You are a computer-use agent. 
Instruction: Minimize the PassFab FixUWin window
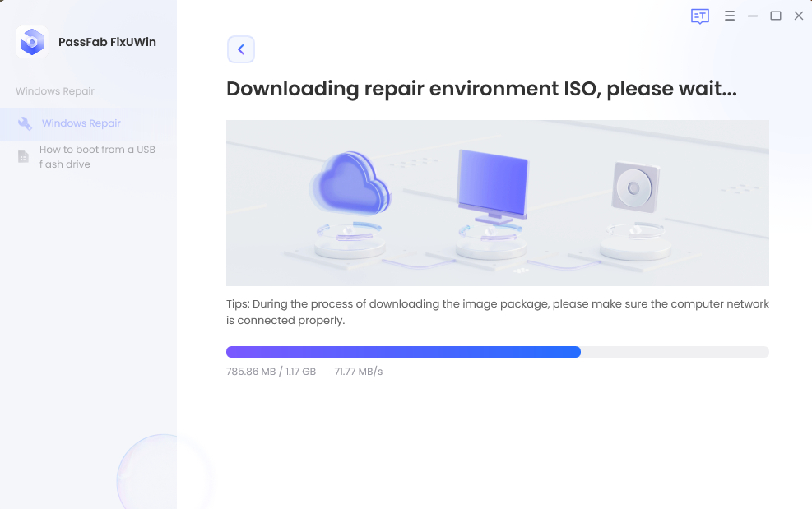point(752,16)
